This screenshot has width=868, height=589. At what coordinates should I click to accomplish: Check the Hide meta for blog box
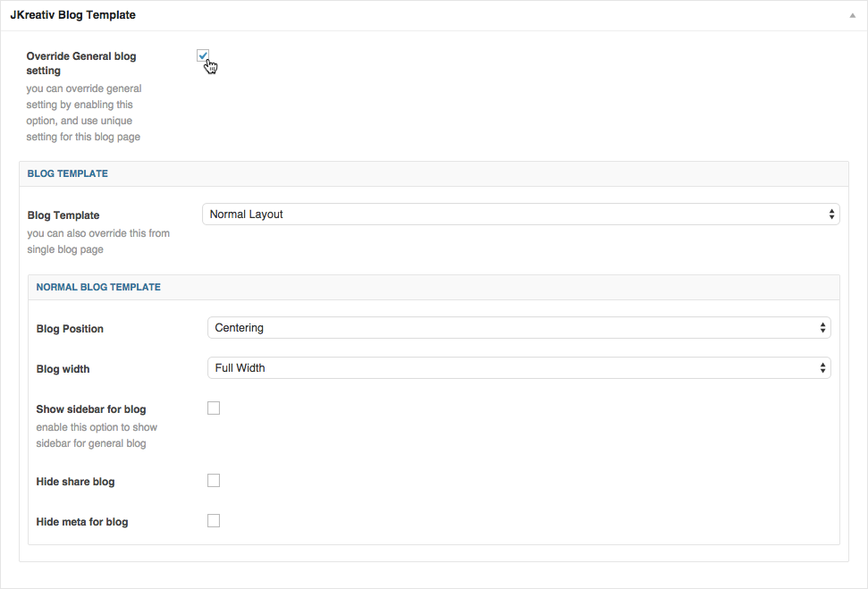point(214,521)
